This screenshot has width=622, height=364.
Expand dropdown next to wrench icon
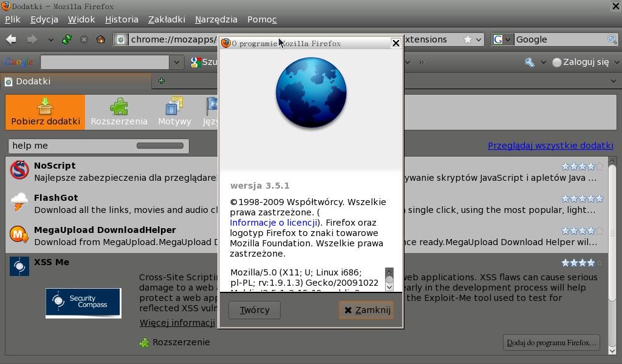pyautogui.click(x=544, y=62)
